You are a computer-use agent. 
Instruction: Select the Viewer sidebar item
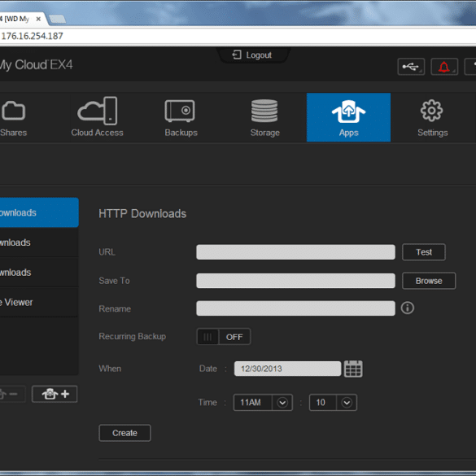click(x=39, y=303)
